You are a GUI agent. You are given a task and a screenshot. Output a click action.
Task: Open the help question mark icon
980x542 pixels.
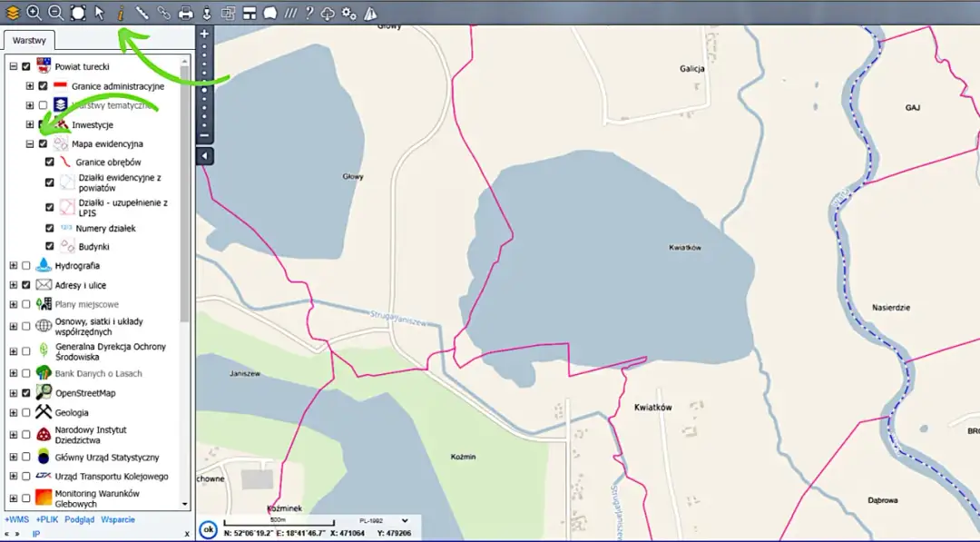(309, 13)
